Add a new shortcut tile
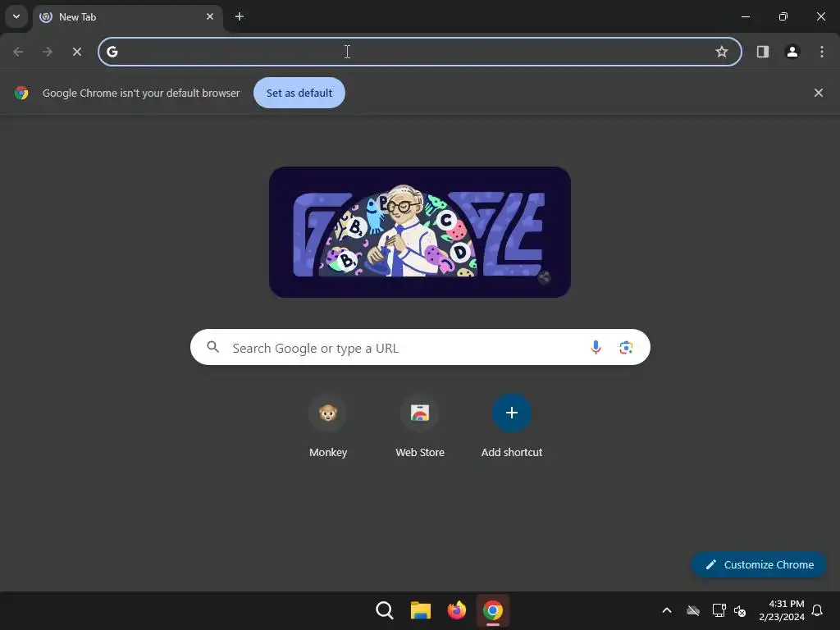Image resolution: width=840 pixels, height=630 pixels. (x=512, y=427)
